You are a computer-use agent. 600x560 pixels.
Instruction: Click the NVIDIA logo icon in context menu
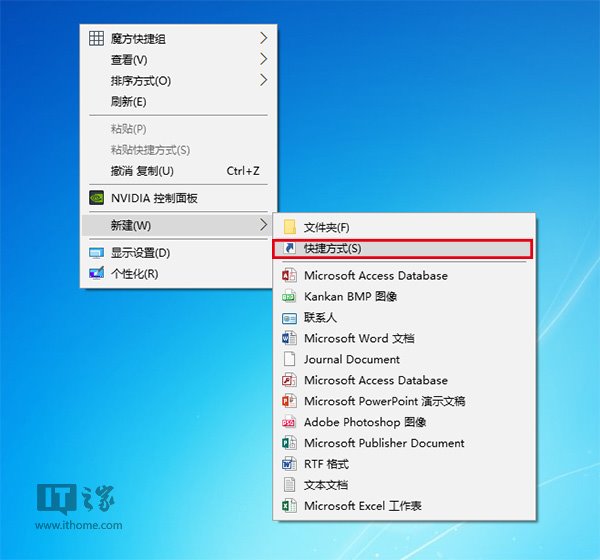[96, 198]
